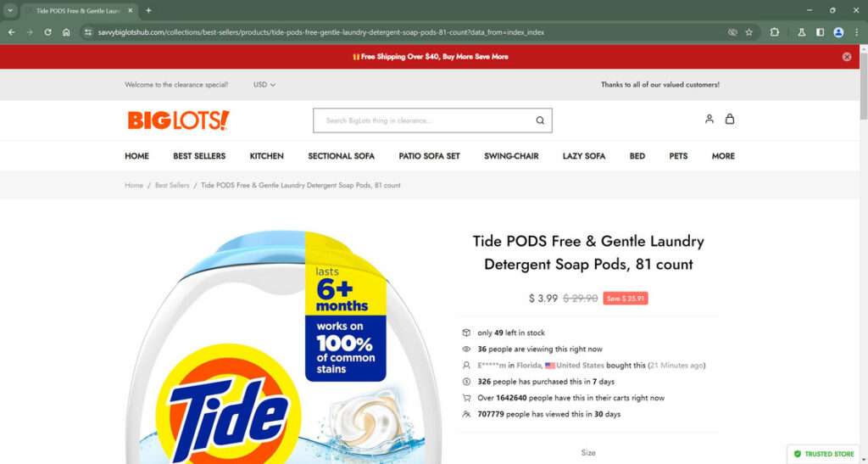Dismiss the red free shipping banner
The image size is (868, 464).
(x=847, y=57)
